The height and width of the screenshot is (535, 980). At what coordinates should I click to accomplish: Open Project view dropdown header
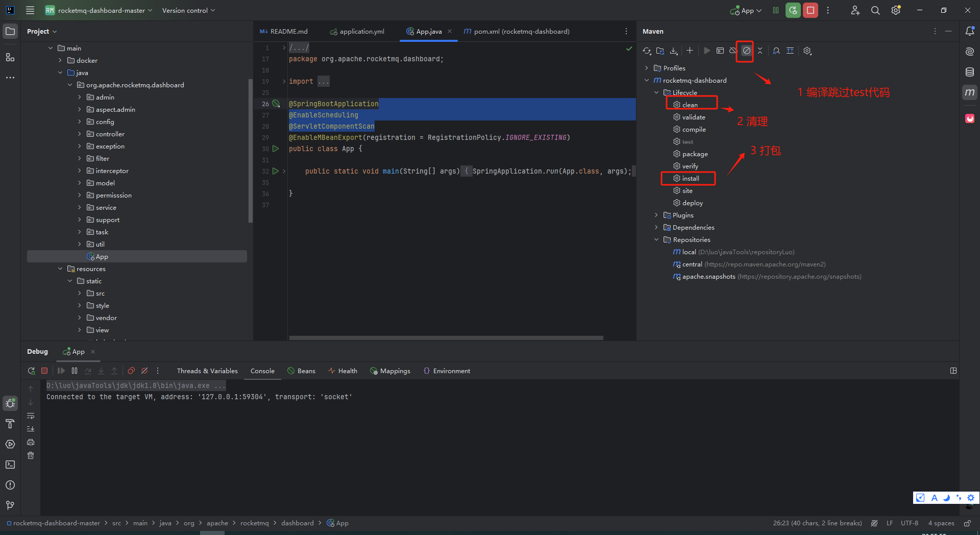(x=42, y=31)
